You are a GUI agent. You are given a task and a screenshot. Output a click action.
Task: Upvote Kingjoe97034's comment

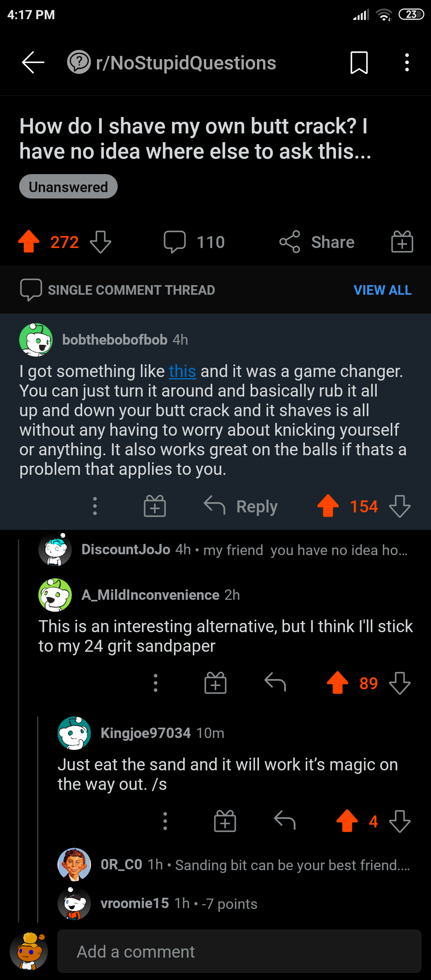[347, 821]
